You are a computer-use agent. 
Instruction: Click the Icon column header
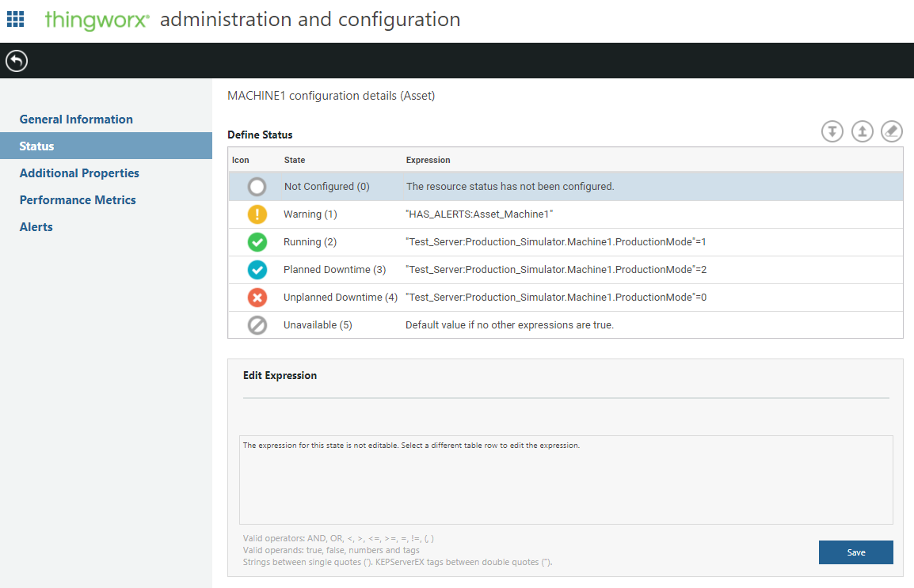pos(241,160)
